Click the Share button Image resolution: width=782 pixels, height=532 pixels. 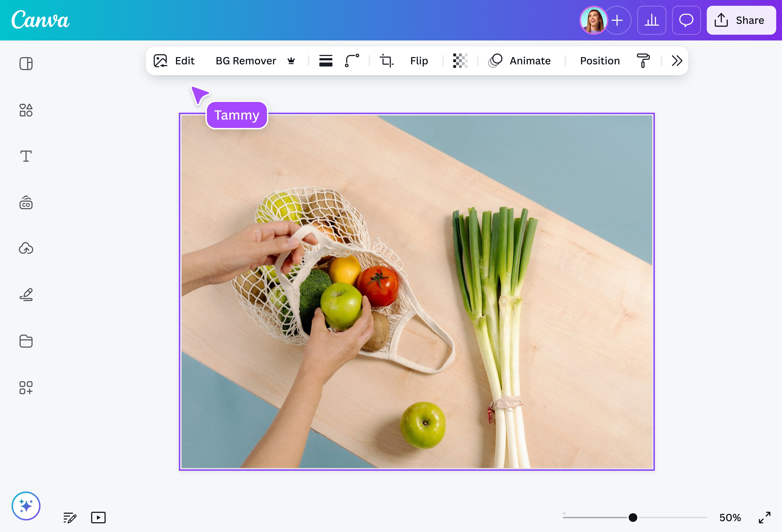click(x=741, y=20)
